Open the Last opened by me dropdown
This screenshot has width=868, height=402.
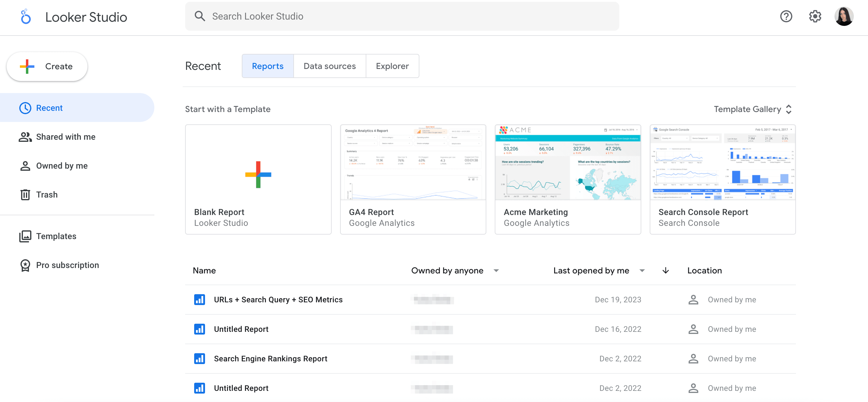pos(599,271)
